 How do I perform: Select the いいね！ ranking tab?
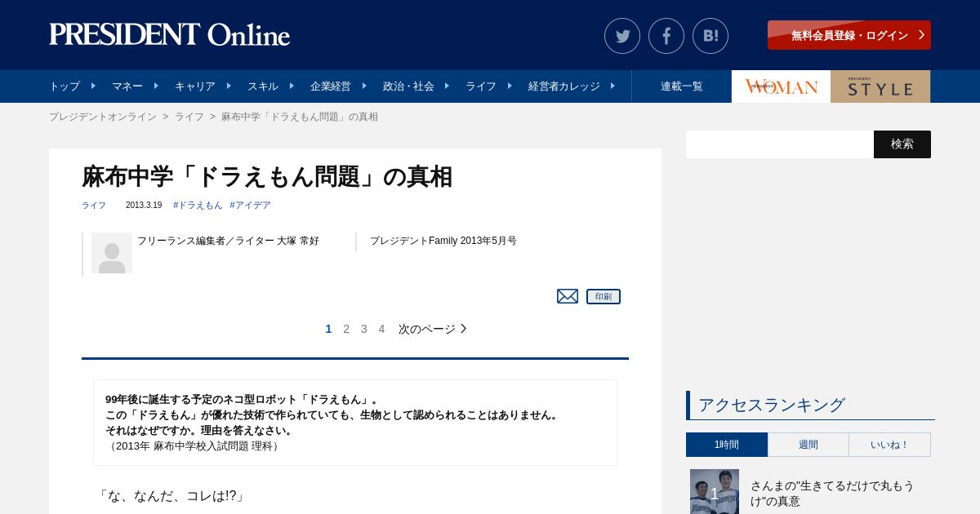[x=890, y=445]
